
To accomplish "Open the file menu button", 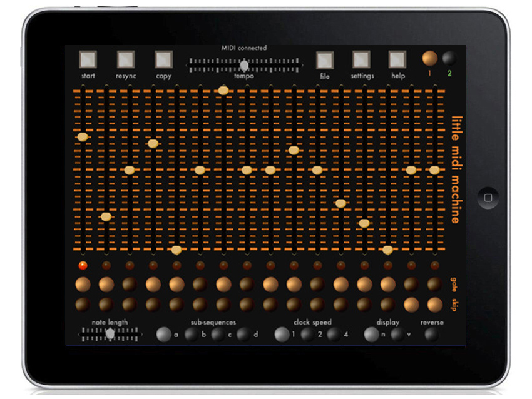I will [325, 60].
